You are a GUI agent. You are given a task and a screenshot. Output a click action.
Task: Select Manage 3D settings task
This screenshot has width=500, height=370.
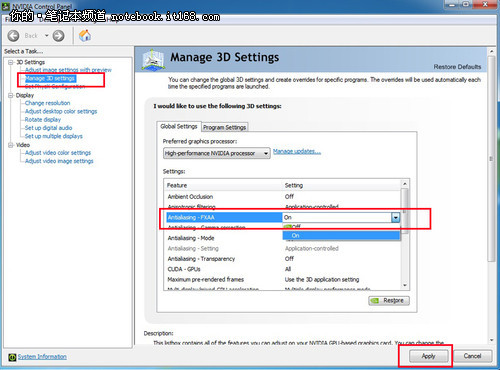pyautogui.click(x=50, y=78)
